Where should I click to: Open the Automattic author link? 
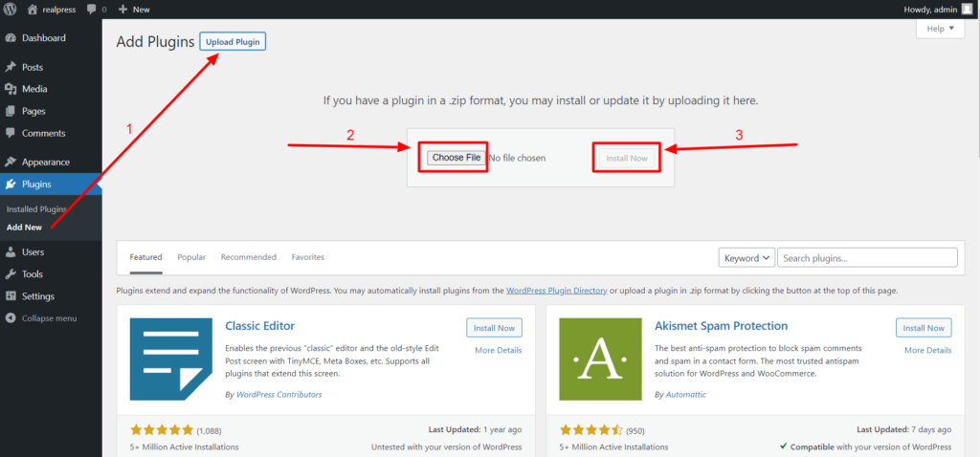click(685, 395)
